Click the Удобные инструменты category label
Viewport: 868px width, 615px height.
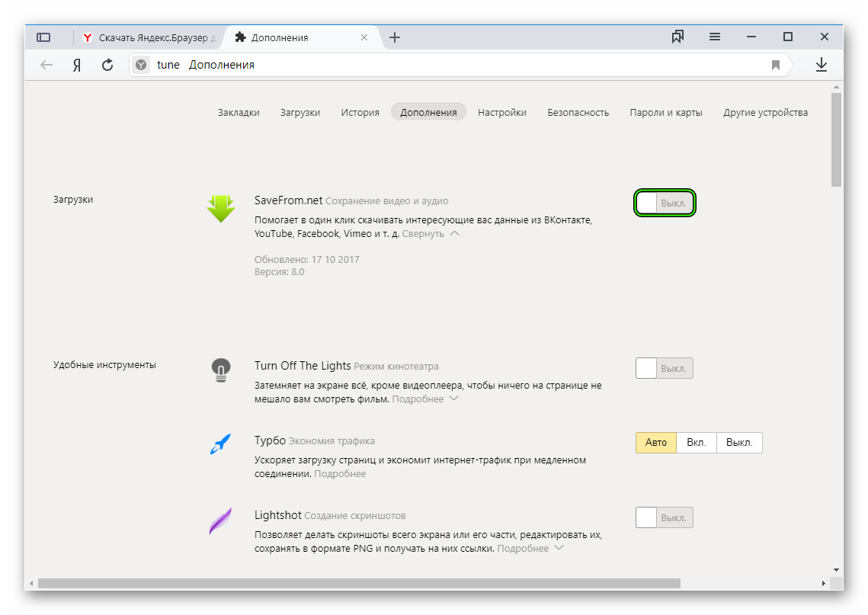coord(104,365)
